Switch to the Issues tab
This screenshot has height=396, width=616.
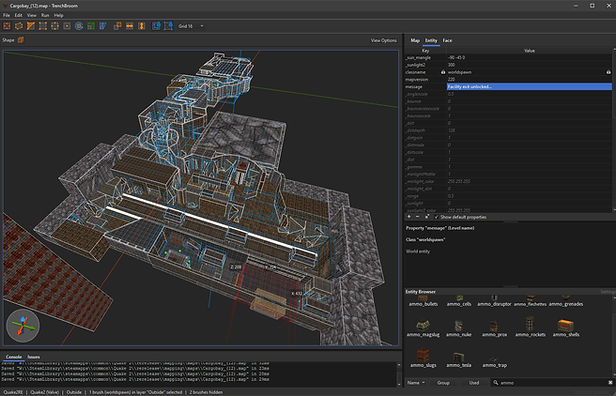[x=34, y=357]
